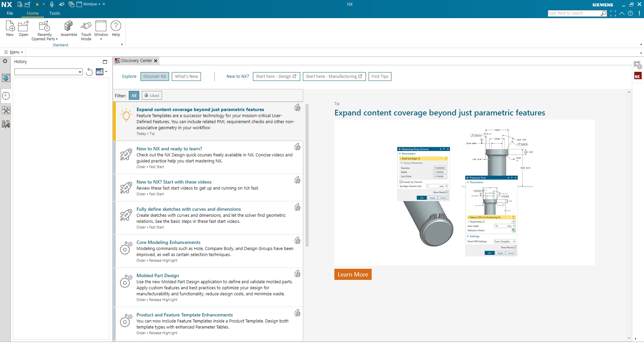Screen dimensions: 644x349
Task: Open the Start here - Design link
Action: [x=276, y=77]
